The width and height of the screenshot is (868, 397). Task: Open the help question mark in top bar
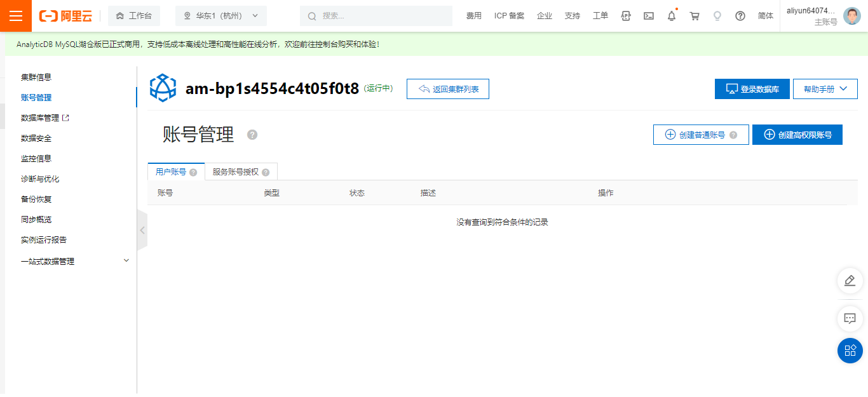click(x=740, y=16)
